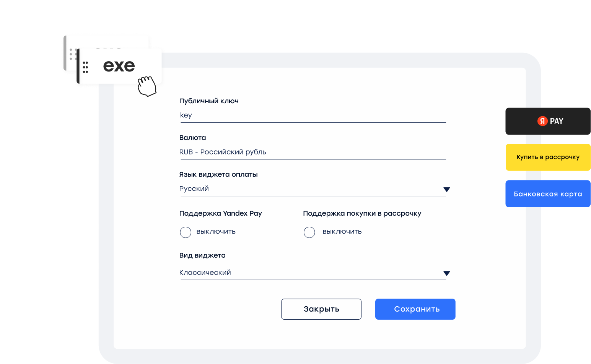Image resolution: width=591 pixels, height=364 pixels.
Task: Toggle the Поддержка Yandex Pay radio button
Action: pos(186,232)
